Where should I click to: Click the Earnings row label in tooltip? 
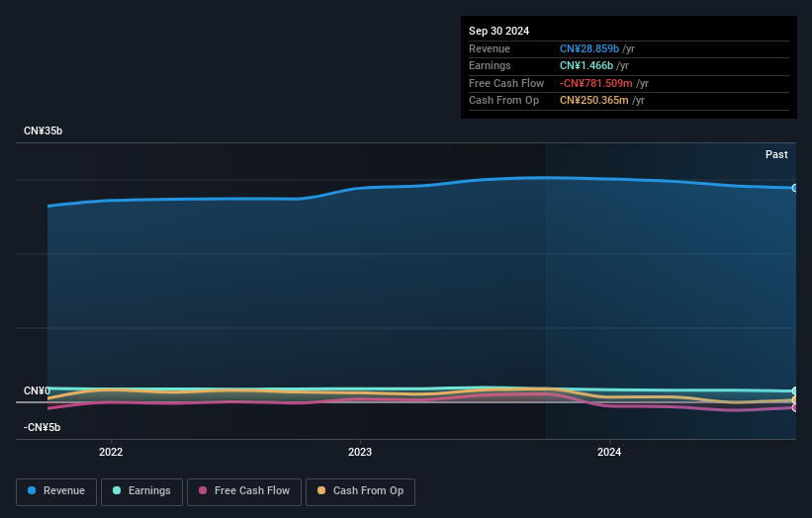490,65
